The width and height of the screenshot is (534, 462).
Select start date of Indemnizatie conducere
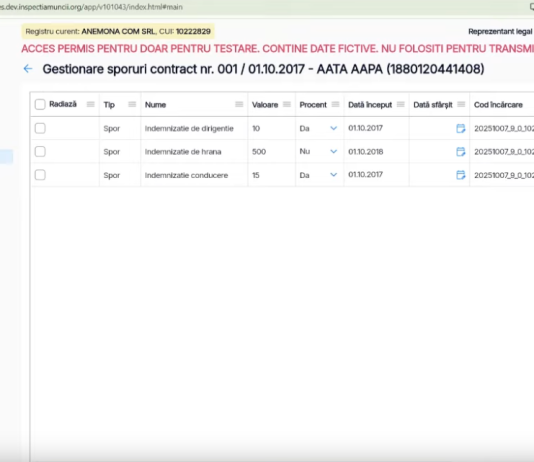pos(376,175)
